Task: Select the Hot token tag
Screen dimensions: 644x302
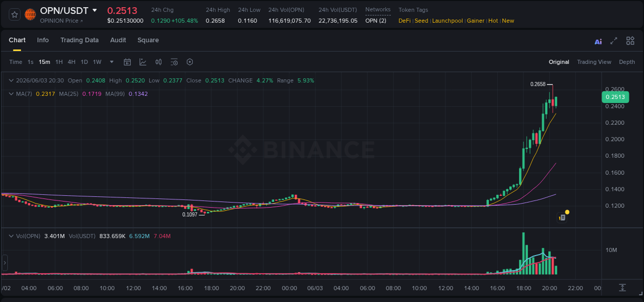Action: (x=493, y=21)
